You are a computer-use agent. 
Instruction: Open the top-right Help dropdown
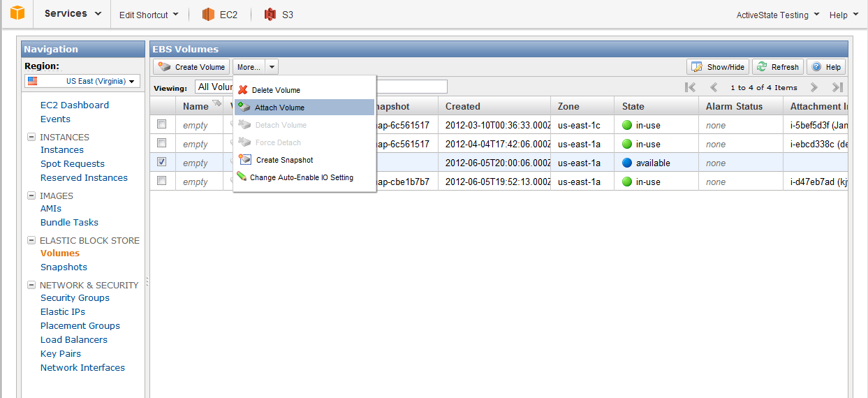tap(844, 15)
